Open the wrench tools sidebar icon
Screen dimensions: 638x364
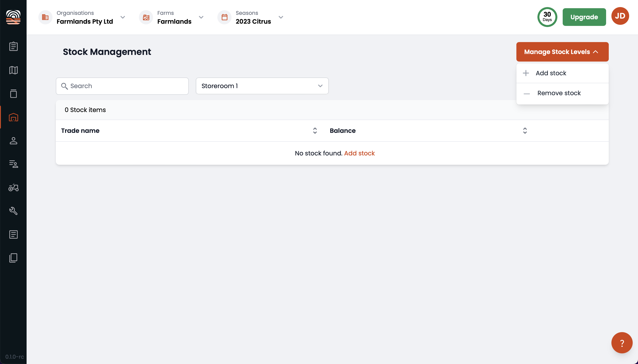click(13, 211)
